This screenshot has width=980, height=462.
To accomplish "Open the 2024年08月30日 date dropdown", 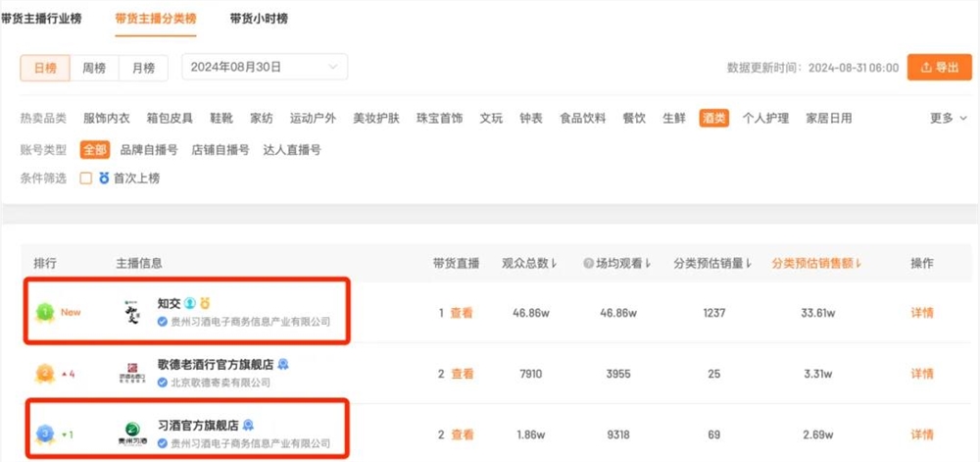I will 265,67.
